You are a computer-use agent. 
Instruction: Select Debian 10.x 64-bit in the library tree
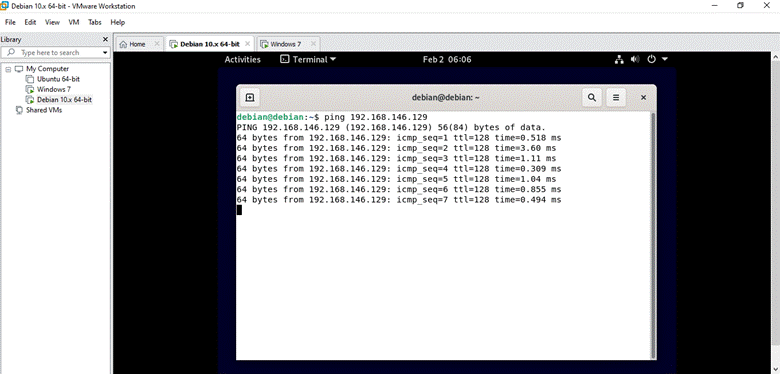[x=64, y=99]
